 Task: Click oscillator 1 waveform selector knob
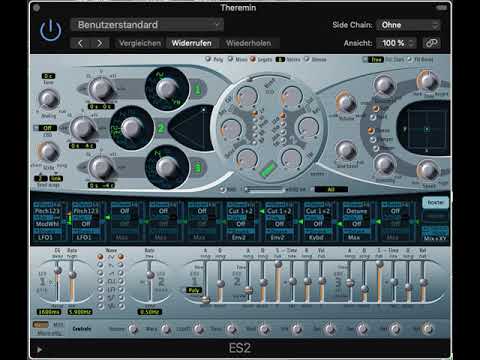[166, 89]
